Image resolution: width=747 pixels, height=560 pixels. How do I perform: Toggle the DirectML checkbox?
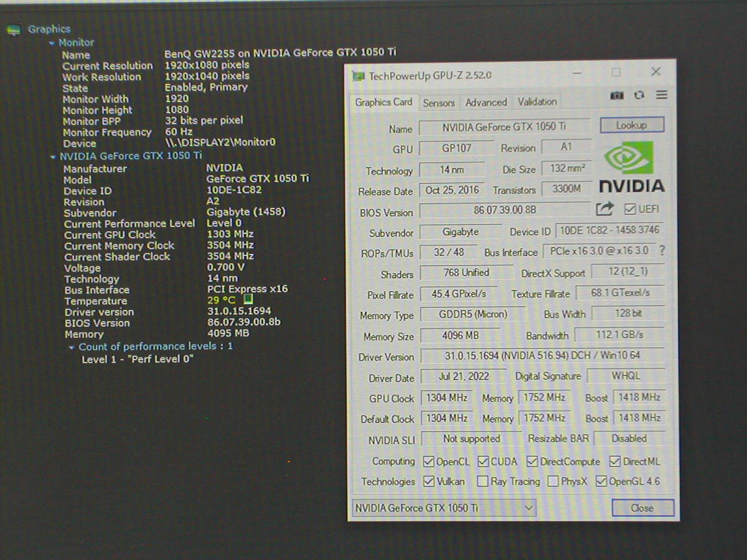(615, 462)
